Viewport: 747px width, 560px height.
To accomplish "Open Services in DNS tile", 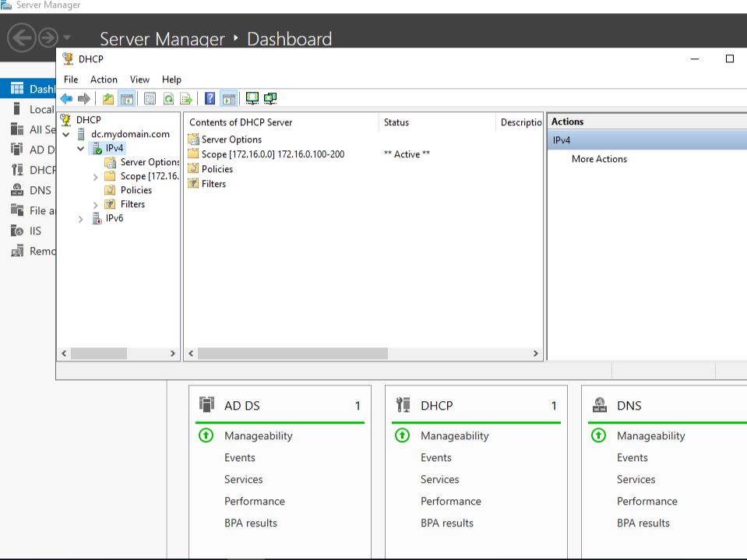I will pos(636,480).
